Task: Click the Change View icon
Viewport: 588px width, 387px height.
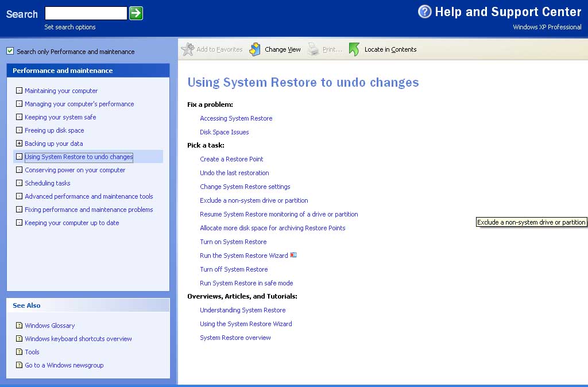Action: pos(255,49)
